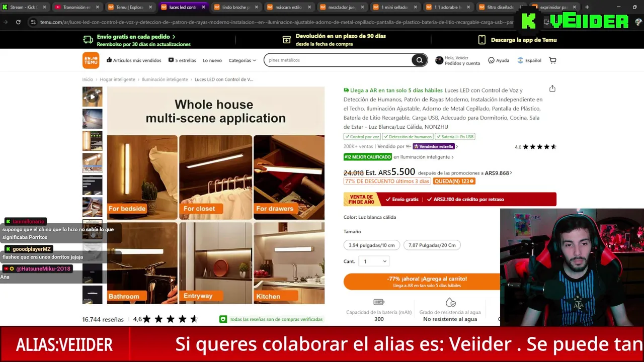The image size is (644, 362).
Task: Click the share icon beside product title
Action: (x=552, y=88)
